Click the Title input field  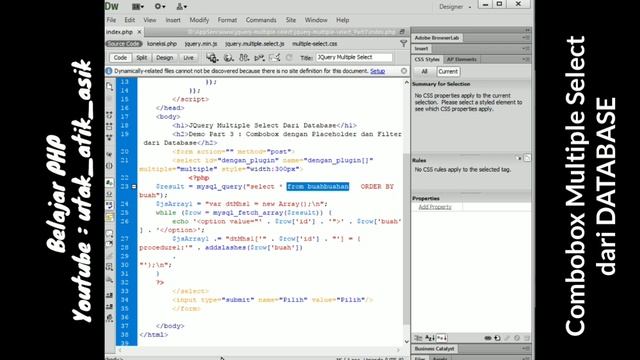tap(354, 57)
